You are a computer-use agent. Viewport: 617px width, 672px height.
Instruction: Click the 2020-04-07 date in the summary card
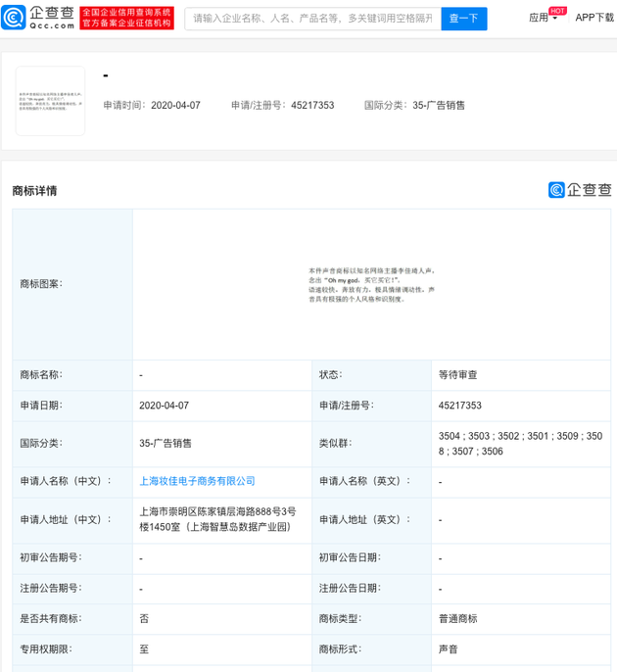175,105
